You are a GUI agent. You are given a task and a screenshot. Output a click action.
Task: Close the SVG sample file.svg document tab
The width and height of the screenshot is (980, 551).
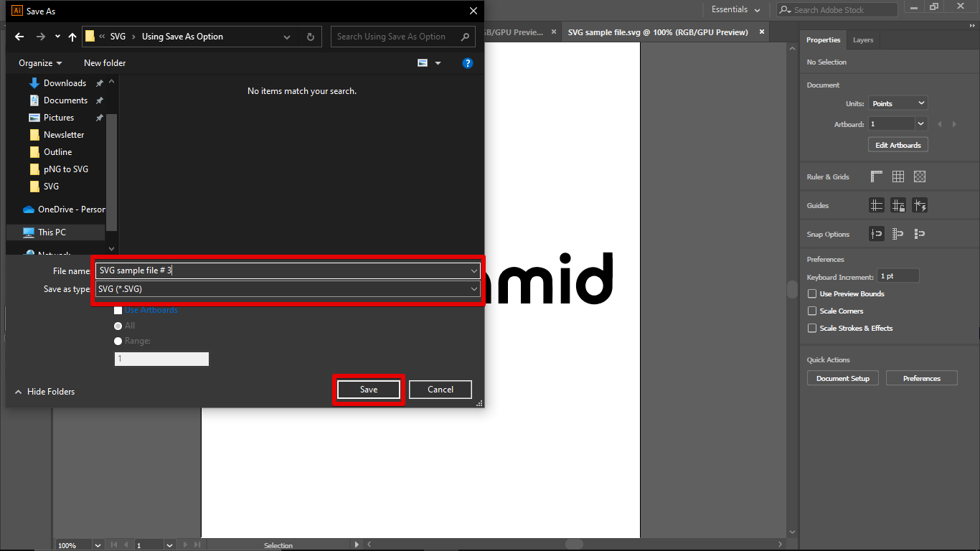click(761, 32)
